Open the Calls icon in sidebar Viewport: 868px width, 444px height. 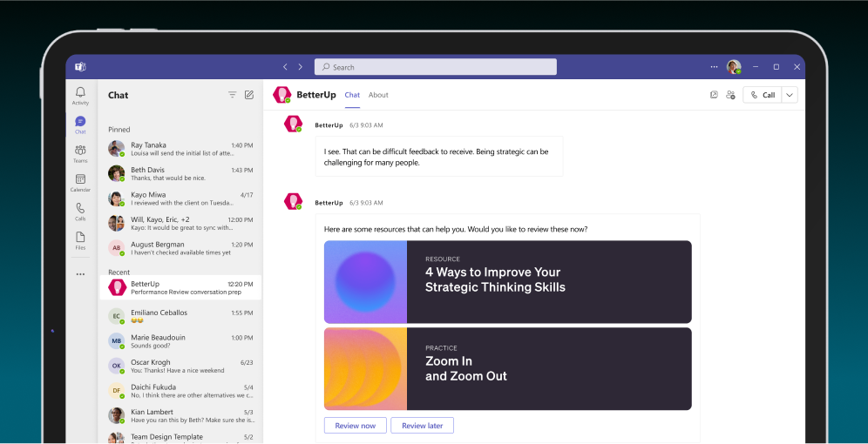point(80,212)
